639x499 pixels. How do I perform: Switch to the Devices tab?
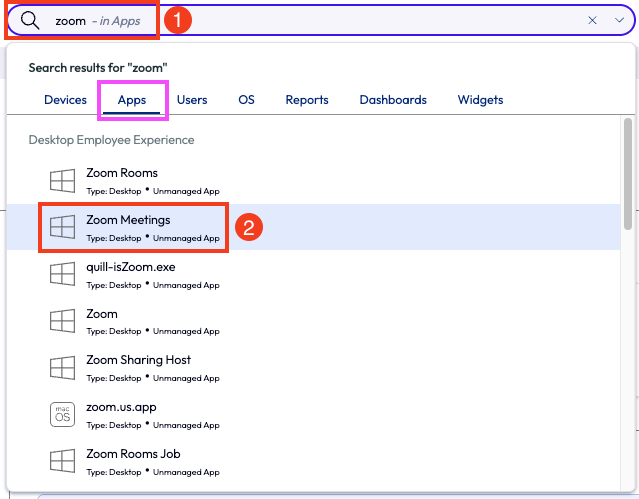click(x=65, y=100)
